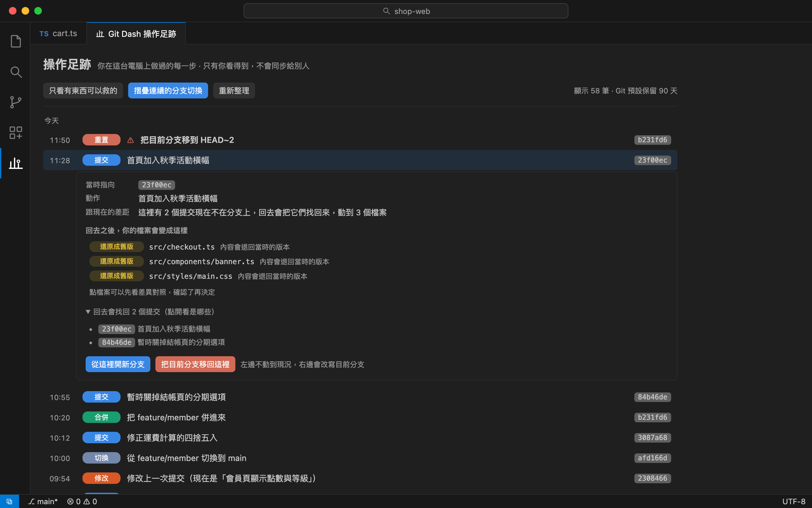Open the Source Control branch icon
The image size is (812, 508).
tap(16, 102)
